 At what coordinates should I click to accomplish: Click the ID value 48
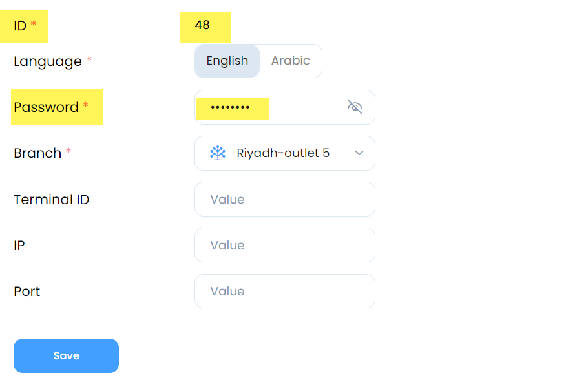click(202, 25)
